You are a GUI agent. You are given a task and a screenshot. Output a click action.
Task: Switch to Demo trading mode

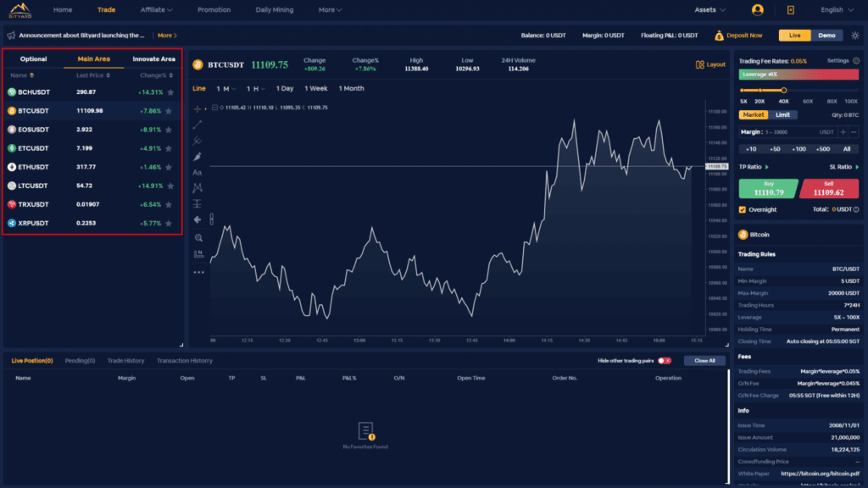pyautogui.click(x=826, y=36)
